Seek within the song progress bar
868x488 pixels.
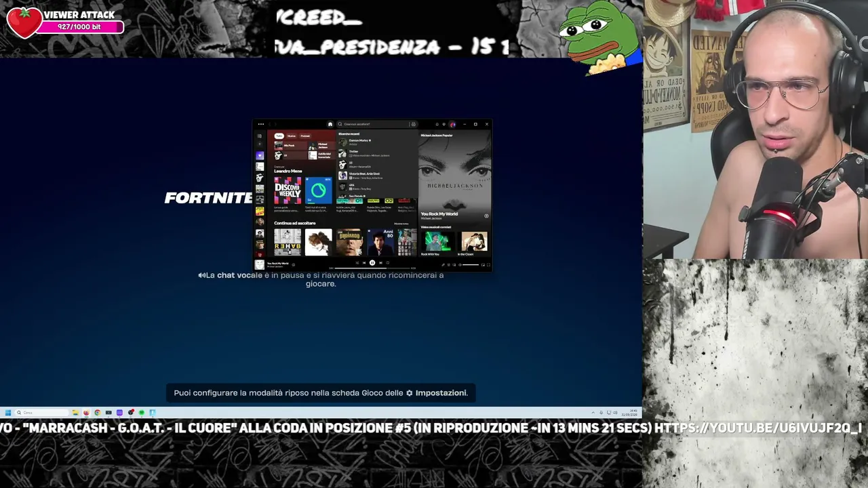pyautogui.click(x=372, y=268)
